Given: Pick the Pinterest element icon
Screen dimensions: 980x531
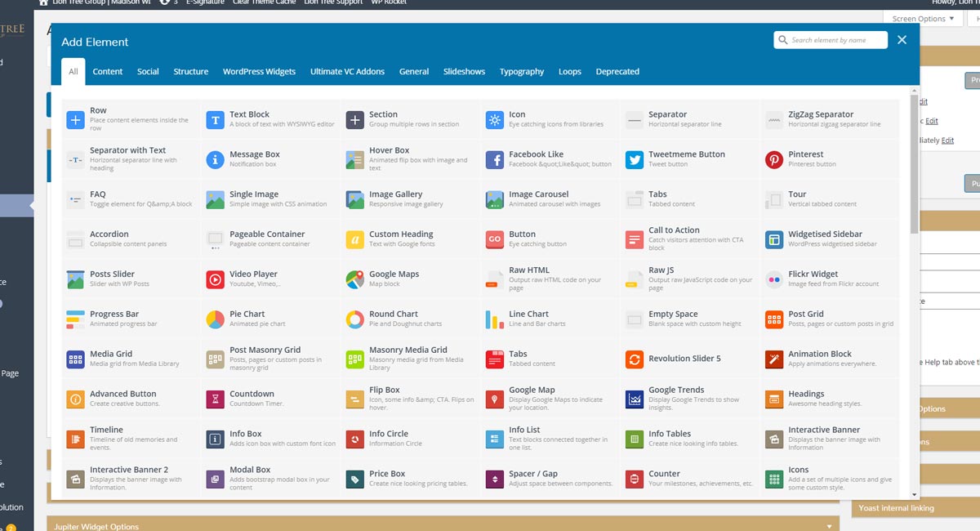Looking at the screenshot, I should 773,160.
